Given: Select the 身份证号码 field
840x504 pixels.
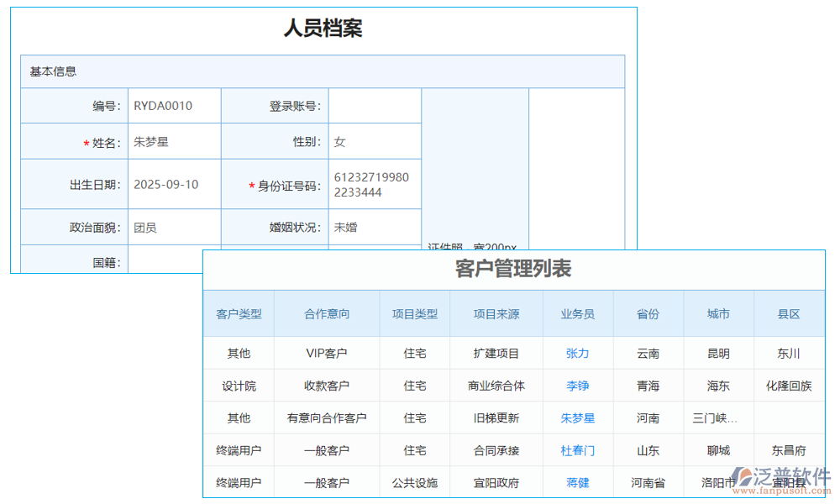Looking at the screenshot, I should click(374, 183).
